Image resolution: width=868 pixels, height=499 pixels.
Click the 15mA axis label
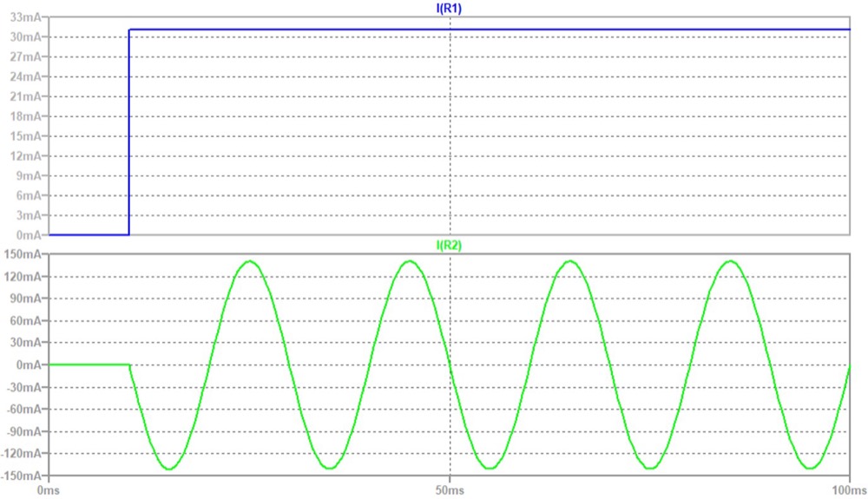pyautogui.click(x=25, y=136)
